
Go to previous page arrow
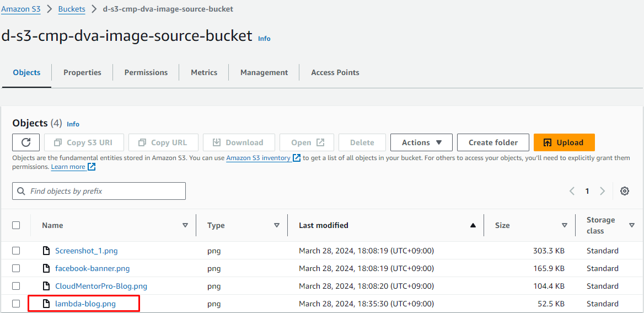572,191
